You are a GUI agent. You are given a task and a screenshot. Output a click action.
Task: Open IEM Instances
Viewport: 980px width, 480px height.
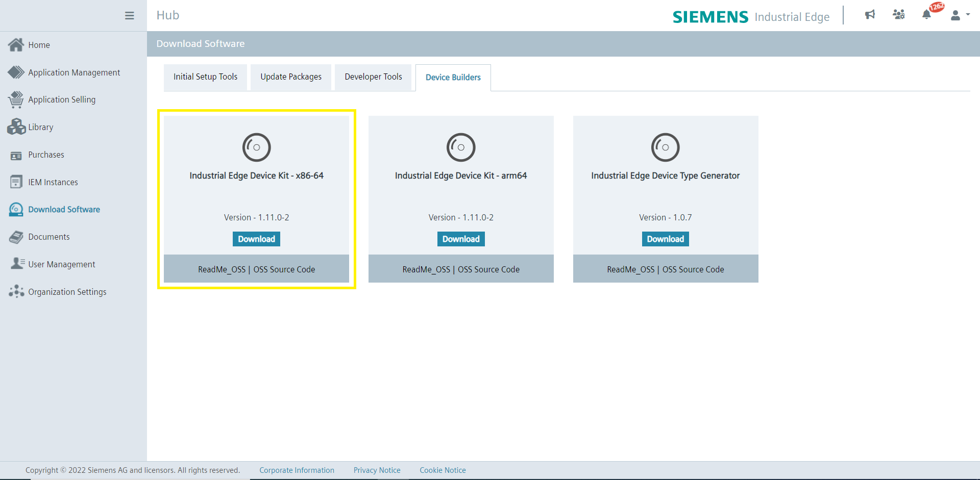pyautogui.click(x=53, y=182)
